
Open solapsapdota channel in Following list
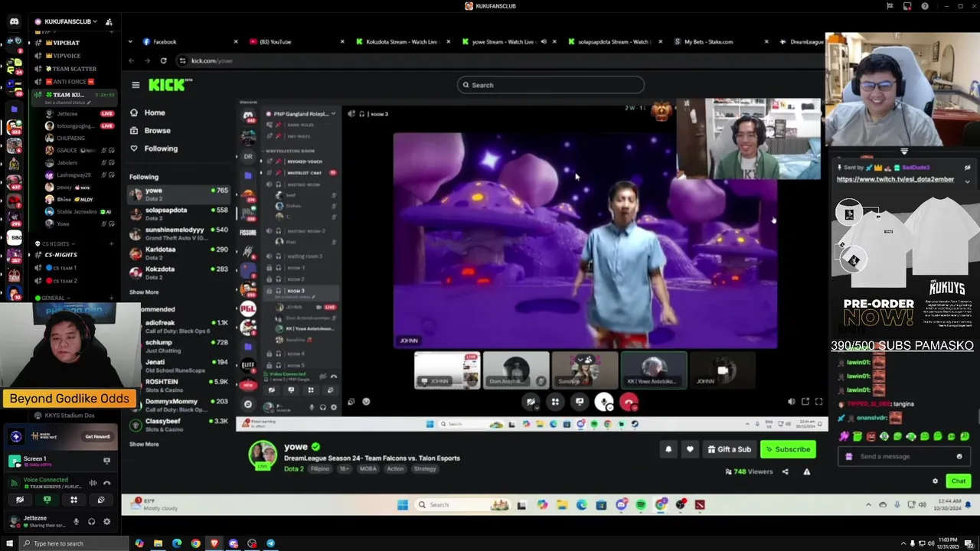(x=179, y=214)
